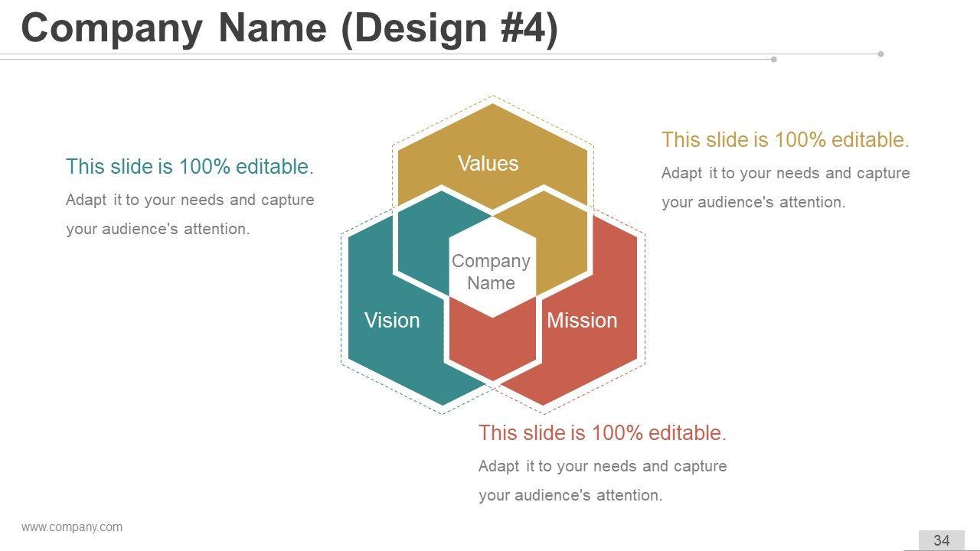Select the gray body text under teal heading

tap(190, 214)
